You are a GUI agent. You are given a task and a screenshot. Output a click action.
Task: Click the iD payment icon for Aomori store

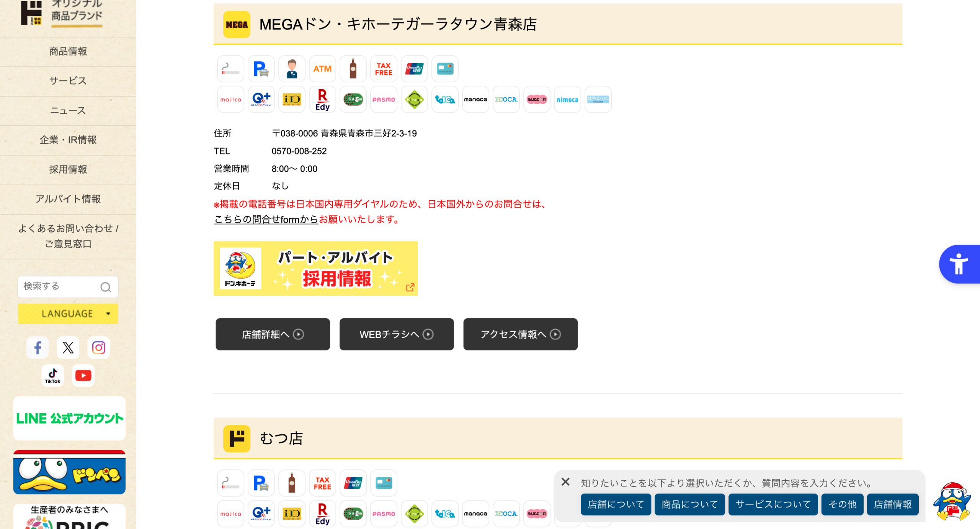point(292,100)
